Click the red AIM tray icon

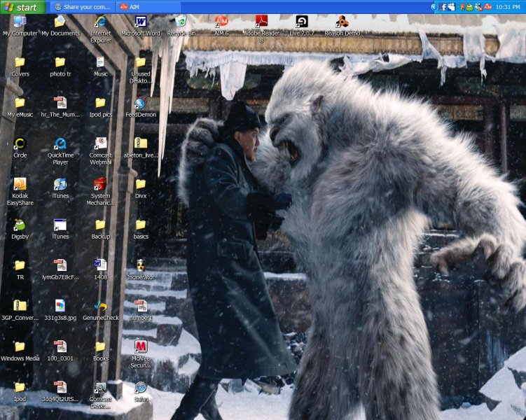[x=487, y=7]
